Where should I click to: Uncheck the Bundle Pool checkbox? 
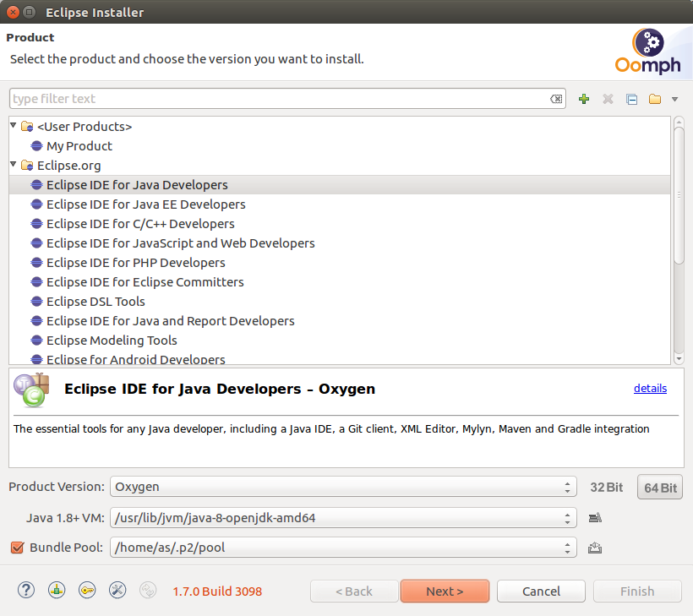pyautogui.click(x=17, y=548)
